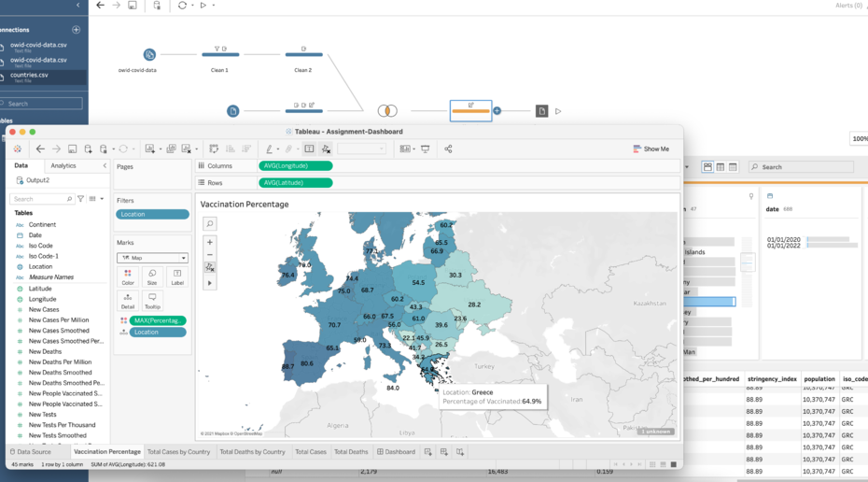Click the Presentation Mode icon

tap(426, 149)
